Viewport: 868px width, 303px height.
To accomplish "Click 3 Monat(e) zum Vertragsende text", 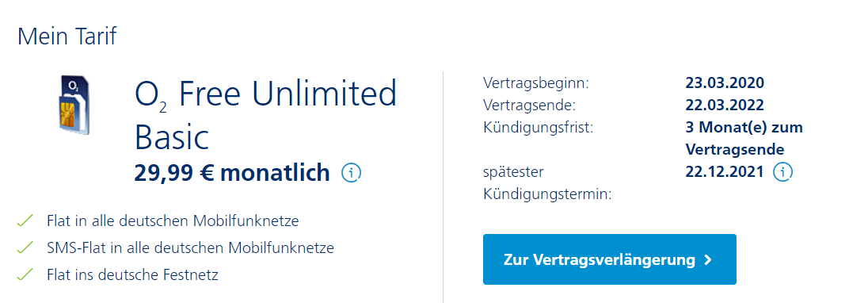I will 744,139.
